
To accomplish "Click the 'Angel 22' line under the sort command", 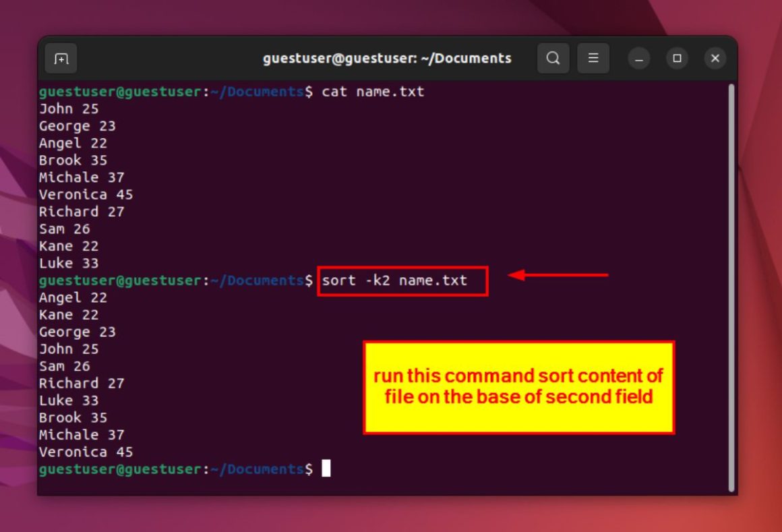I will click(73, 297).
